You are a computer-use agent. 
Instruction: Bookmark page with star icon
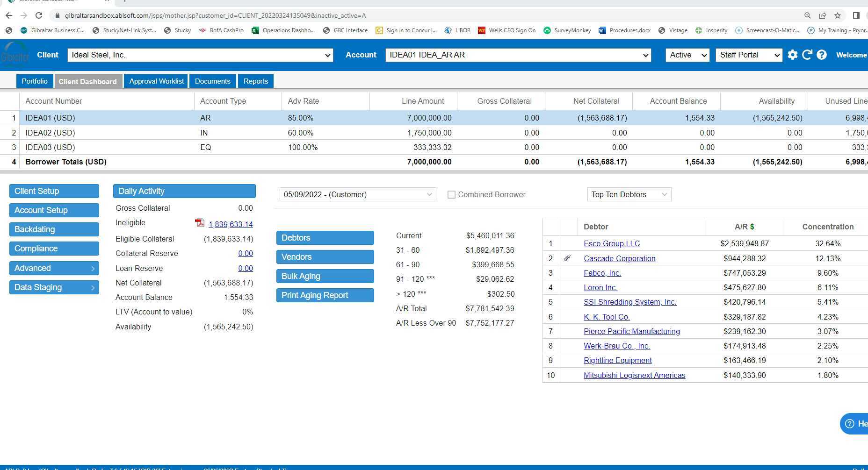837,15
